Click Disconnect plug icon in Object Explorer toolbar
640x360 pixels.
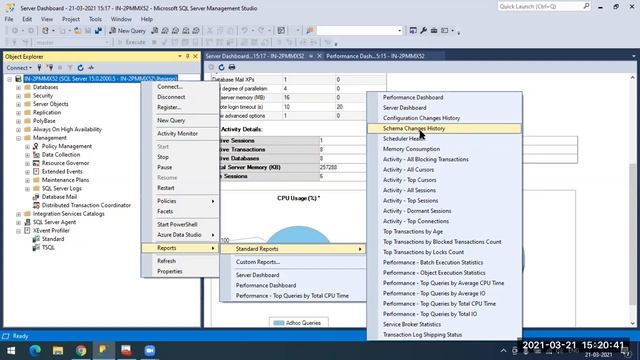click(x=50, y=68)
